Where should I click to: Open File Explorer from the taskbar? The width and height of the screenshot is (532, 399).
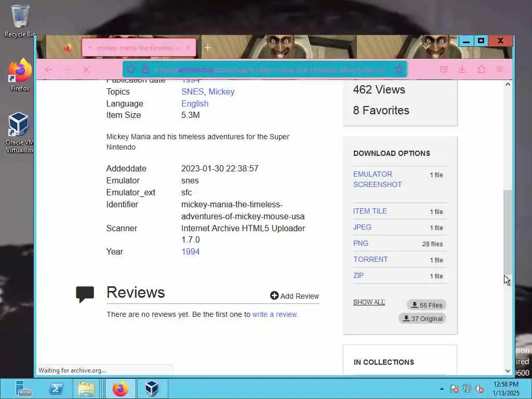coord(86,389)
